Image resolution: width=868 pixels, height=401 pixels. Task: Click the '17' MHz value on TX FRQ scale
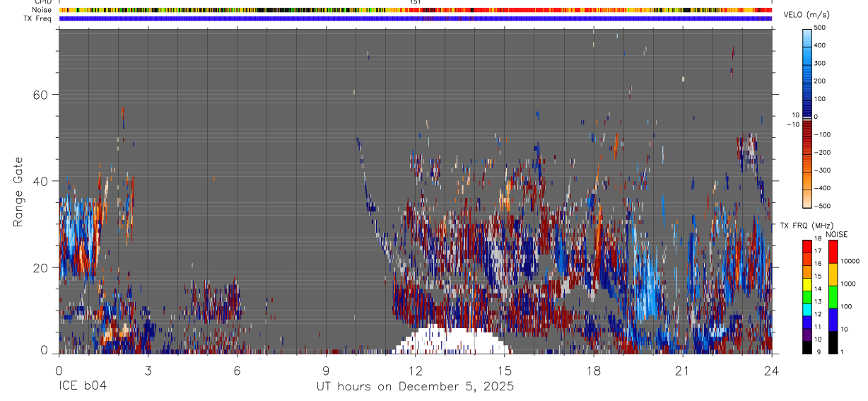[818, 251]
